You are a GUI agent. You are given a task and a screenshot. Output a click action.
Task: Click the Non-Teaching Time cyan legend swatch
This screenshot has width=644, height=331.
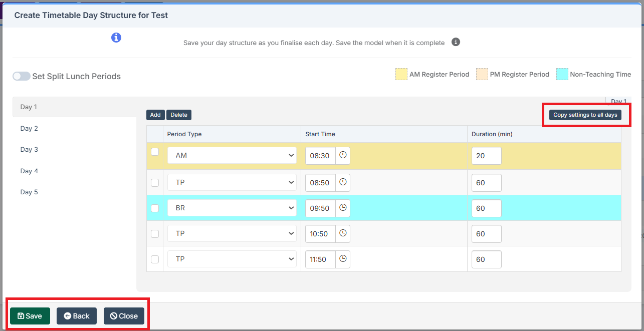pos(562,75)
